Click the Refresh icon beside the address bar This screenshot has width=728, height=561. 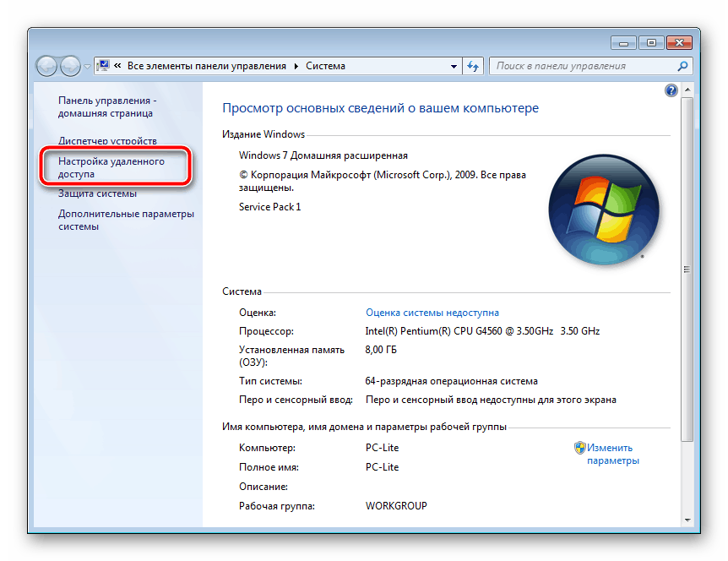tap(472, 65)
